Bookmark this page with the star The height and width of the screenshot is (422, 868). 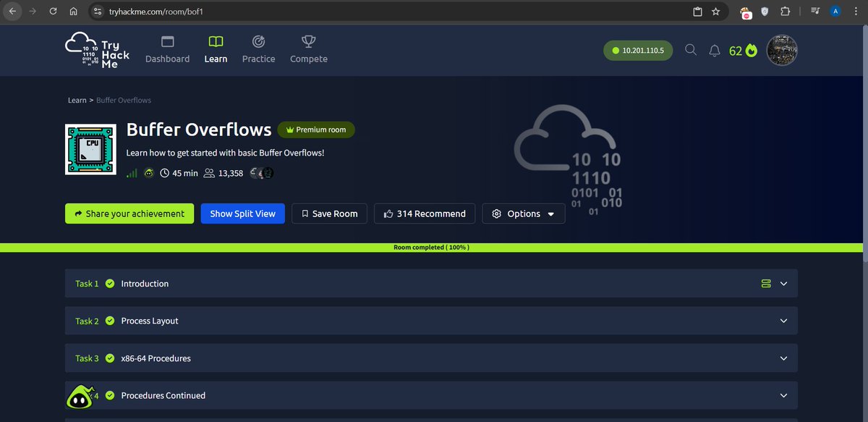[x=715, y=12]
